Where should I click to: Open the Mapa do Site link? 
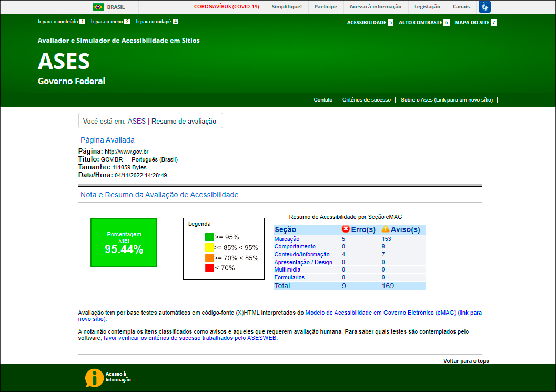[x=472, y=23]
